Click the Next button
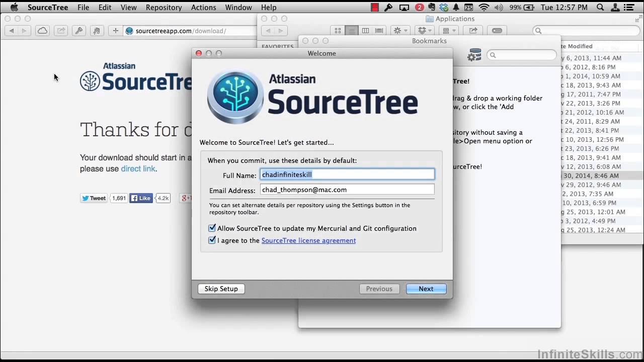The height and width of the screenshot is (362, 644). pos(426,289)
